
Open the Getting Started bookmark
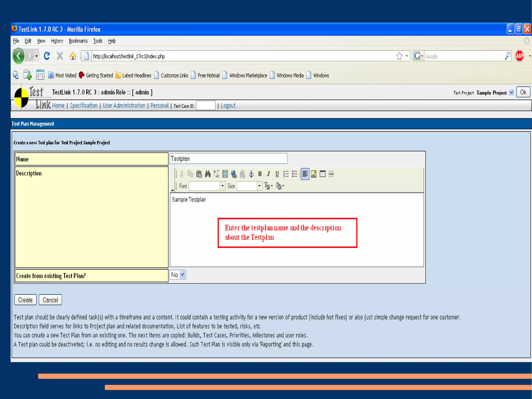click(x=96, y=75)
